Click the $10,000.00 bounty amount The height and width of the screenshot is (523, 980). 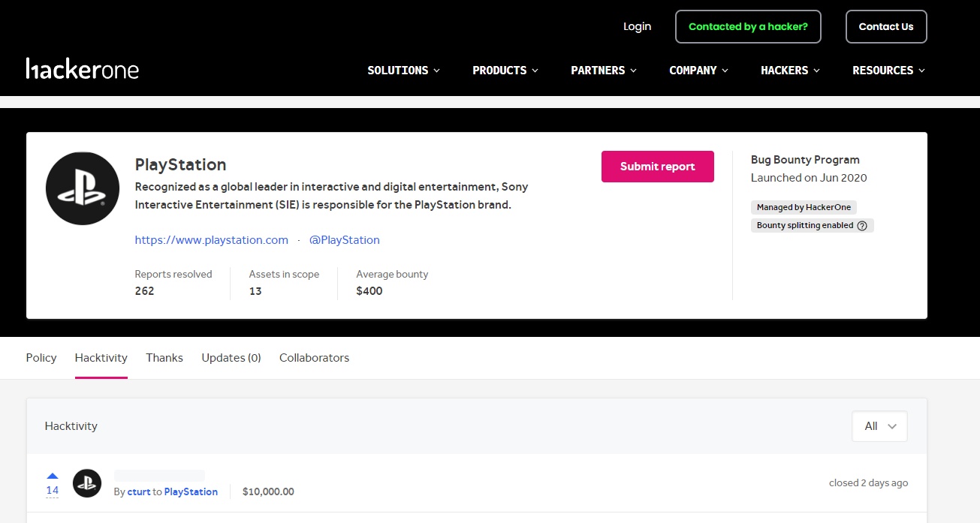tap(268, 492)
